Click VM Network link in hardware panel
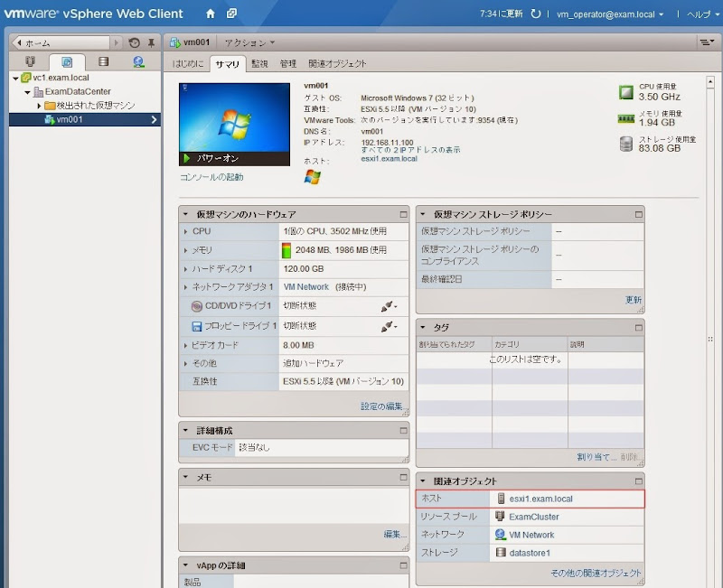Viewport: 723px width, 588px height. click(306, 287)
